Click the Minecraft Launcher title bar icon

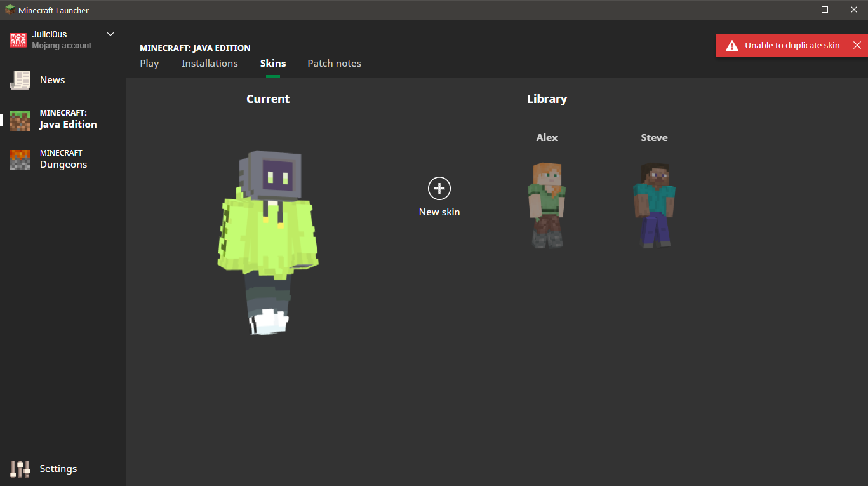point(10,10)
